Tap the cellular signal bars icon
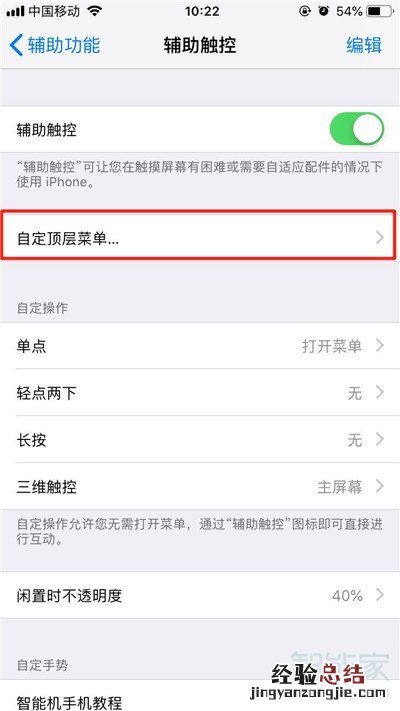 point(15,12)
